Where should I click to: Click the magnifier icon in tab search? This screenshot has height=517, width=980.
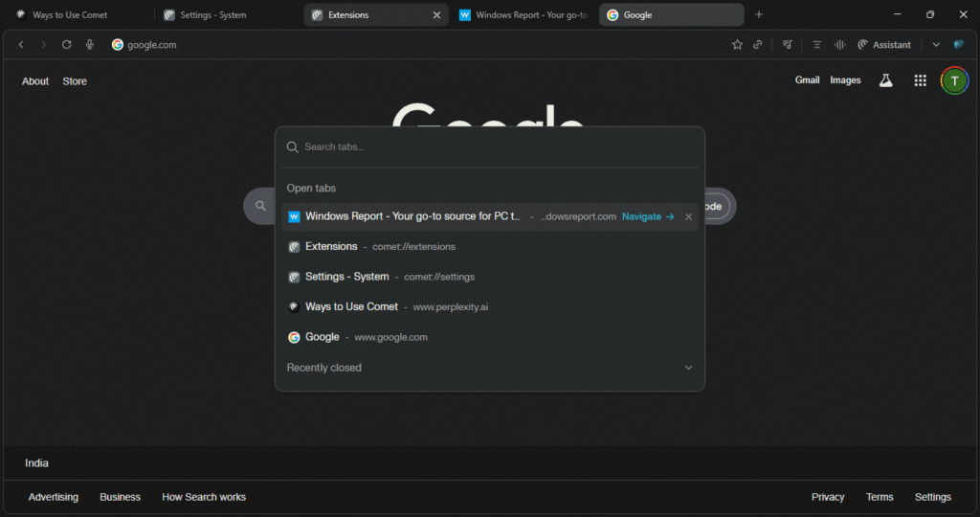[x=293, y=146]
